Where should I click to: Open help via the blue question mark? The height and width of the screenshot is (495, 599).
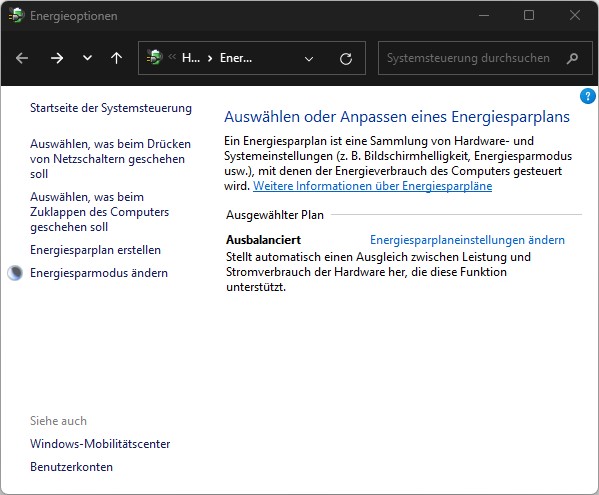pyautogui.click(x=588, y=96)
